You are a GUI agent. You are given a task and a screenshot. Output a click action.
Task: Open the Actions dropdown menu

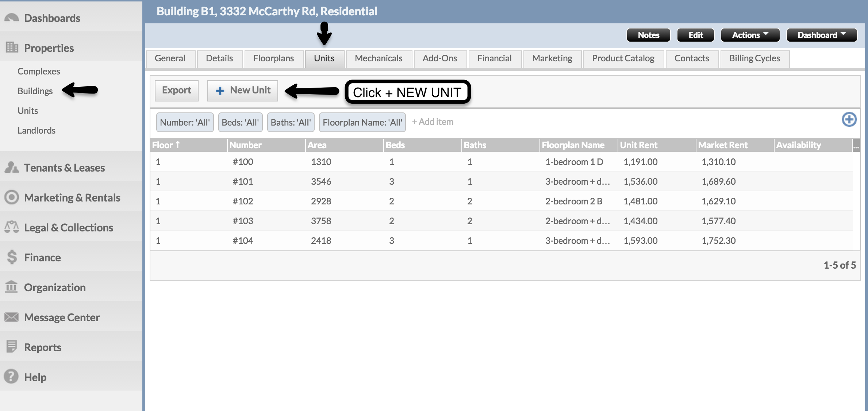tap(750, 35)
